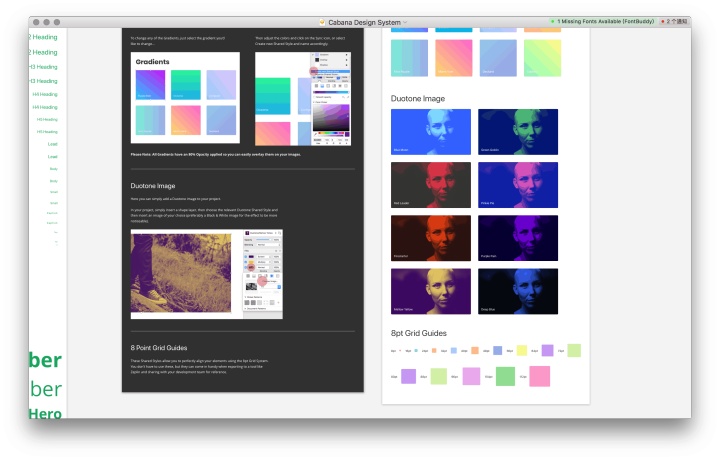Select the Mellow Yellow duotone image
The image size is (720, 460).
click(x=431, y=291)
